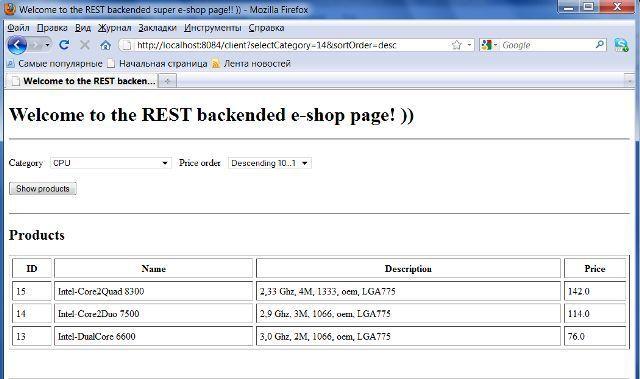Screen dimensions: 640x379
Task: Open a new tab with the plus button
Action: pos(167,81)
